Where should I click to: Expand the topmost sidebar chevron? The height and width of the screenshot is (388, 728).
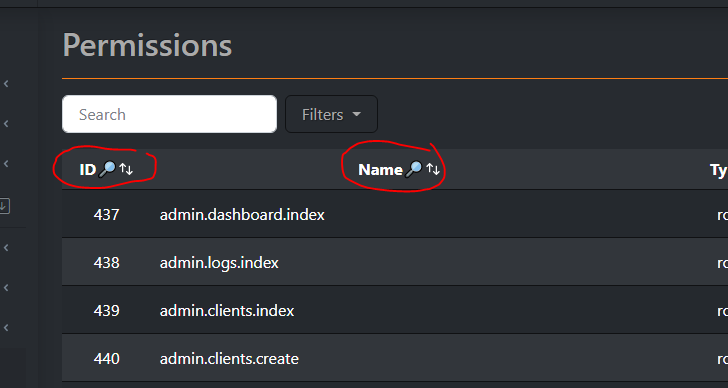pos(6,84)
